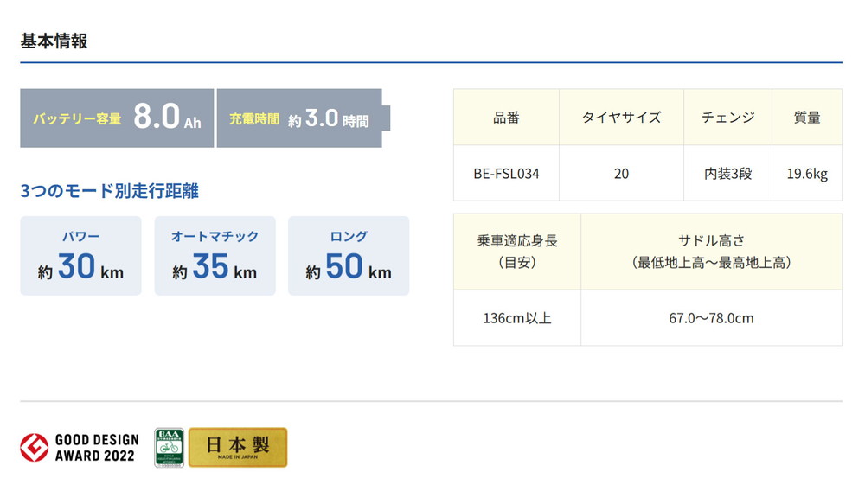Click the 3つのモード別走行距離 heading
Image resolution: width=865 pixels, height=504 pixels.
pos(109,190)
